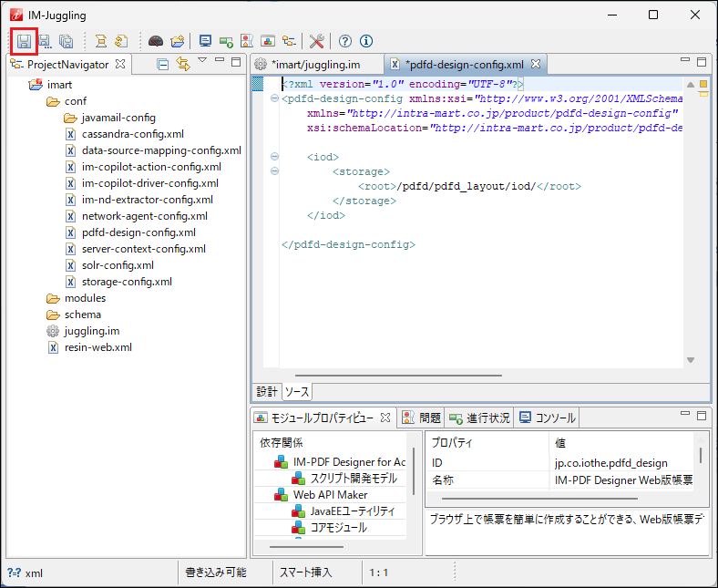Click the Save icon in toolbar
This screenshot has width=718, height=588.
point(24,41)
